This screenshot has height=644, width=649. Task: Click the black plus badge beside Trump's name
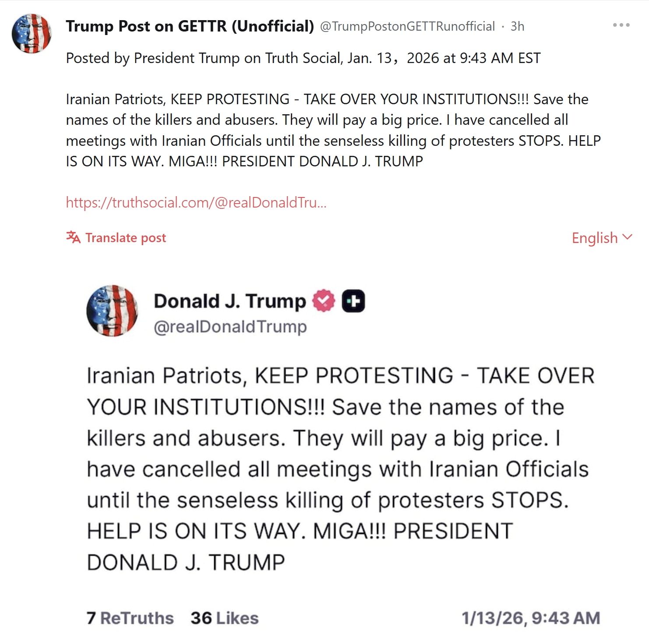(x=353, y=301)
